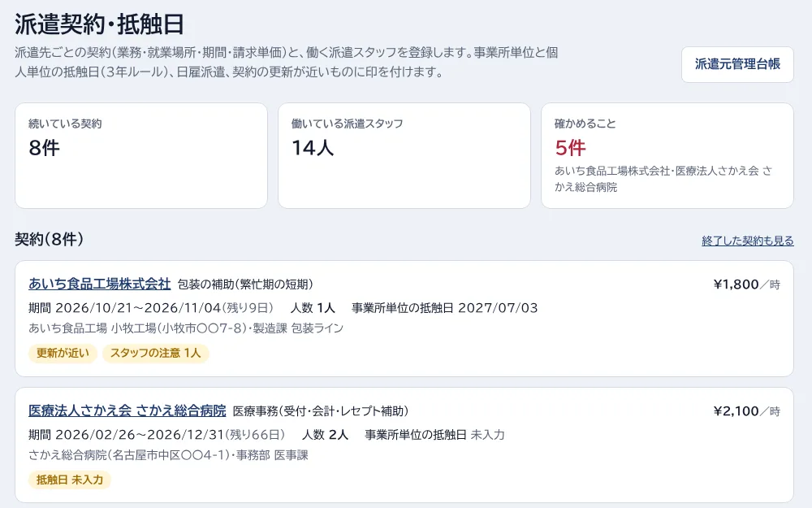Click the 派遣契約・抵触日 page title
The height and width of the screenshot is (508, 812).
coord(99,24)
